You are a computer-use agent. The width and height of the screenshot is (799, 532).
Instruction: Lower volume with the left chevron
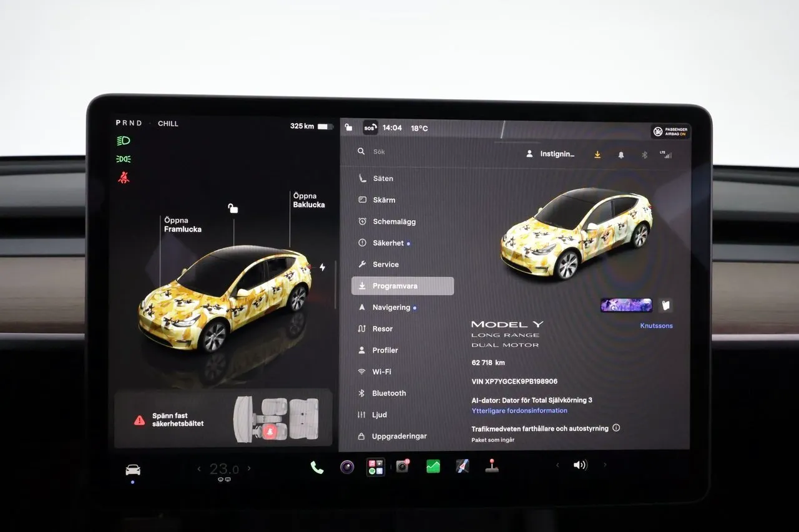coord(557,465)
